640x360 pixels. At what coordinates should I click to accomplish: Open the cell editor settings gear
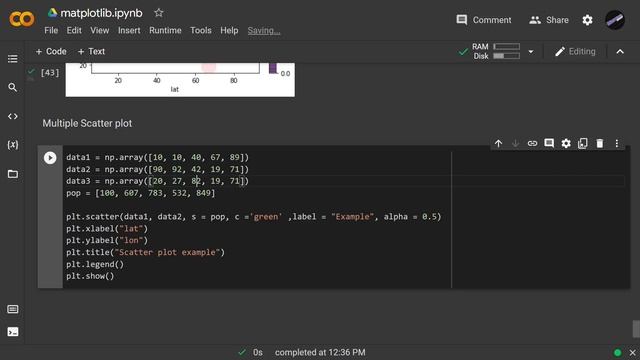(566, 143)
